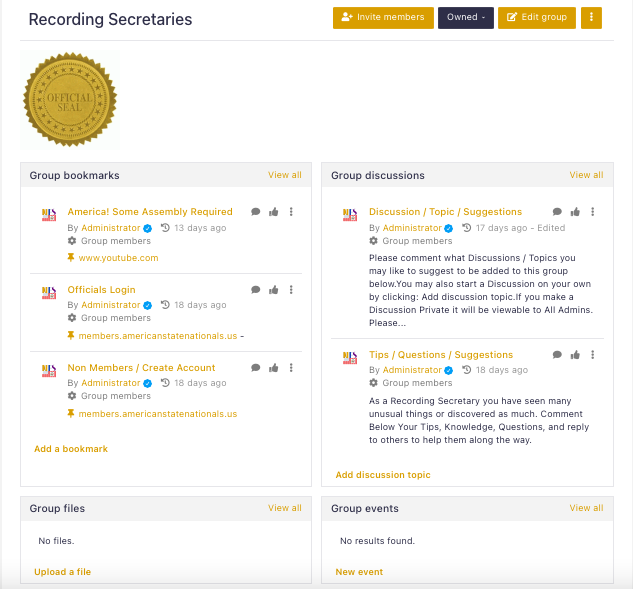Click the Official Seal group image
The width and height of the screenshot is (633, 589).
click(70, 99)
